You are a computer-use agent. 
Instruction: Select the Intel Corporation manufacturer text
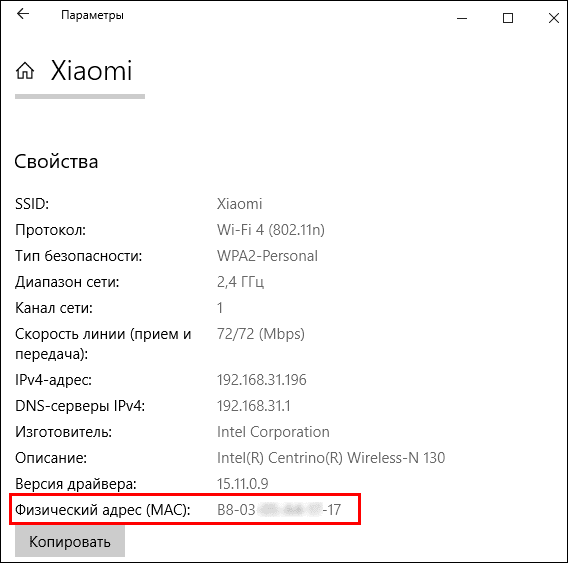click(273, 432)
